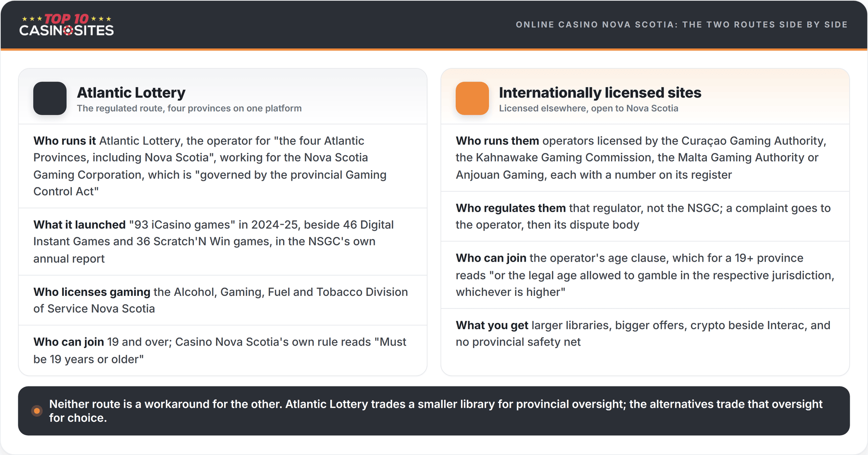Click the Top 10 Casino Sites logo
Viewport: 868px width, 455px height.
[x=67, y=25]
